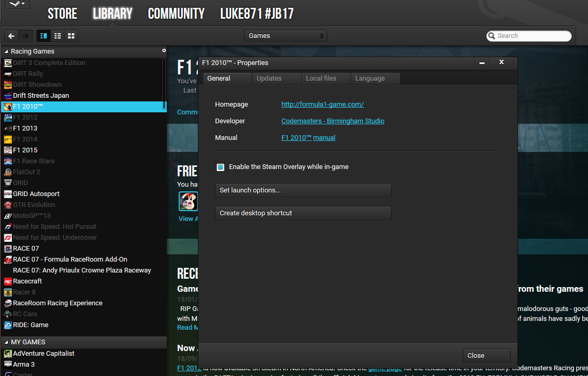The height and width of the screenshot is (376, 588).
Task: Select RACE 07 - Formula RaceRoom Add-On
Action: click(84, 259)
